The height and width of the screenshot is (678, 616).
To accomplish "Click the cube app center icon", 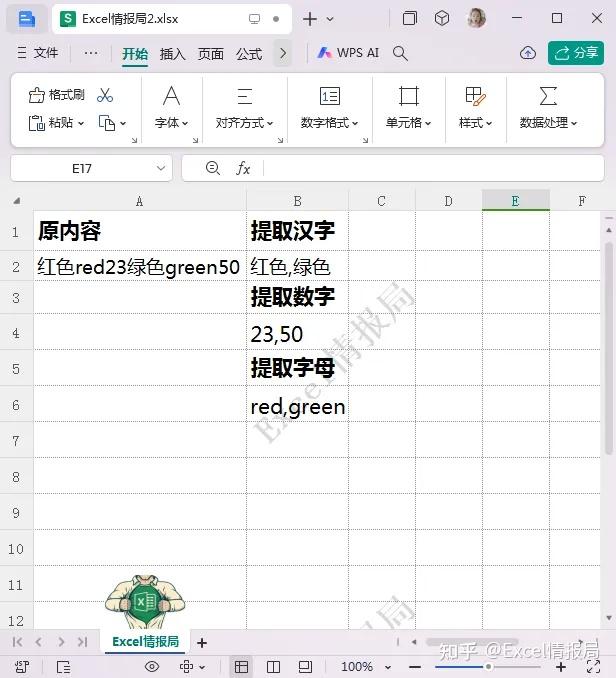I will [x=441, y=19].
